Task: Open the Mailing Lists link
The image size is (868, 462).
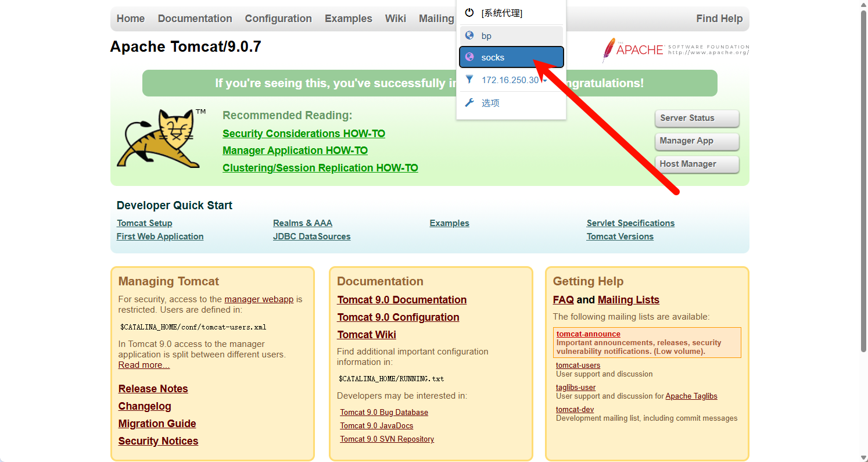Action: [x=629, y=300]
